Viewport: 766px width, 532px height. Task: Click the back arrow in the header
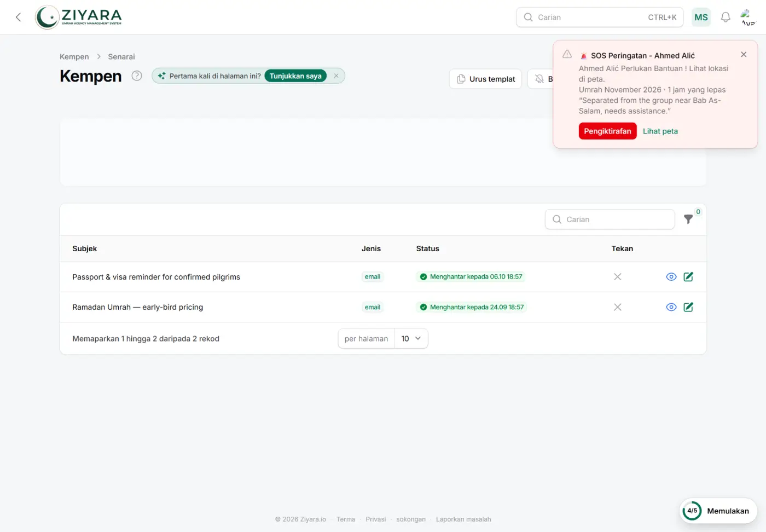coord(18,17)
